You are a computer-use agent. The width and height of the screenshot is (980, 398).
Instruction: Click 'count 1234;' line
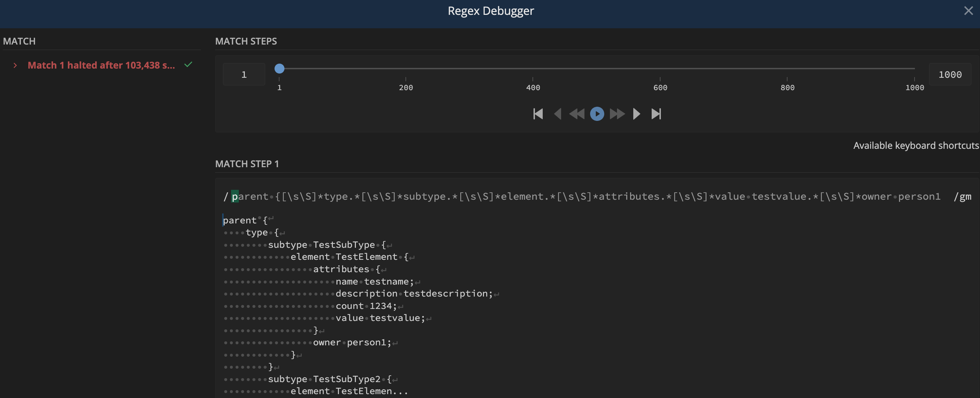click(366, 306)
